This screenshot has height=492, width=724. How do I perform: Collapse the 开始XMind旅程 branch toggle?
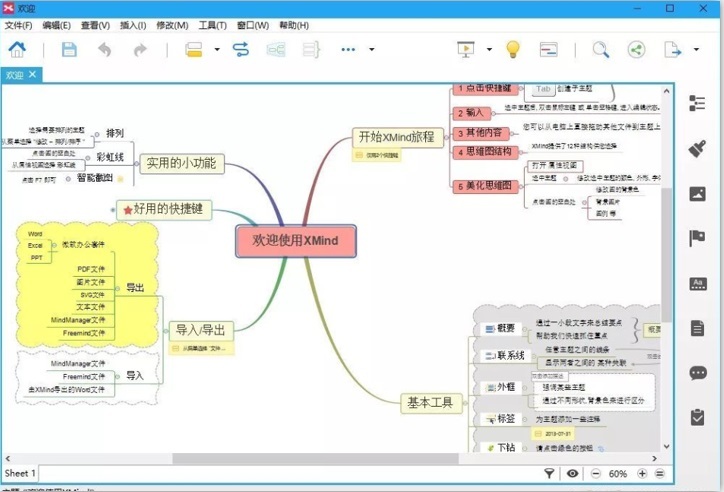pos(446,137)
